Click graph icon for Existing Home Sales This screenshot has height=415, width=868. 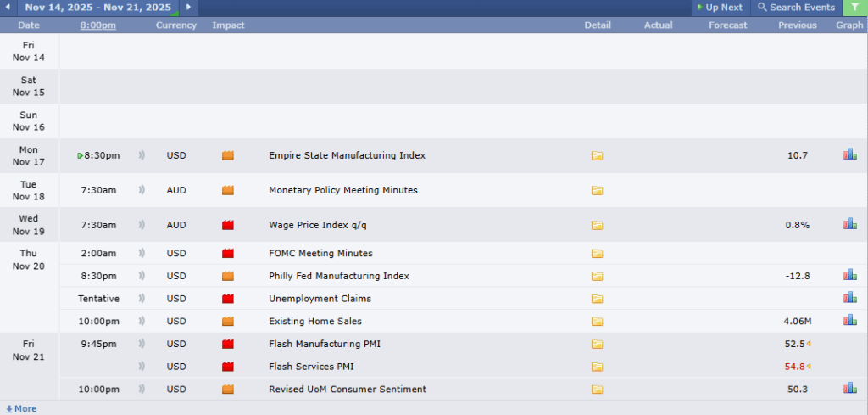849,320
